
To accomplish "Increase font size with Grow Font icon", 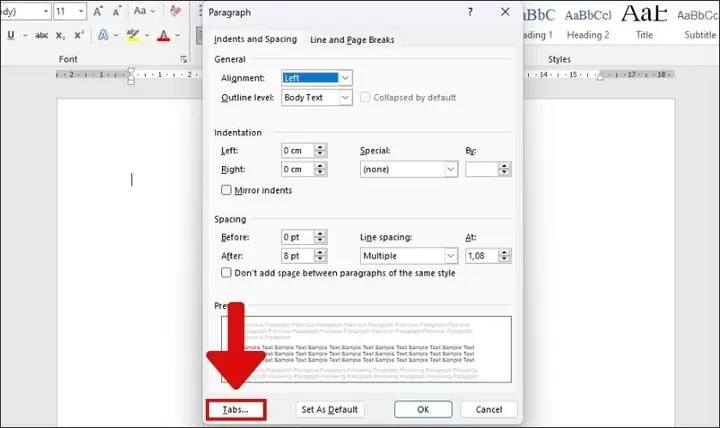I will coord(98,11).
